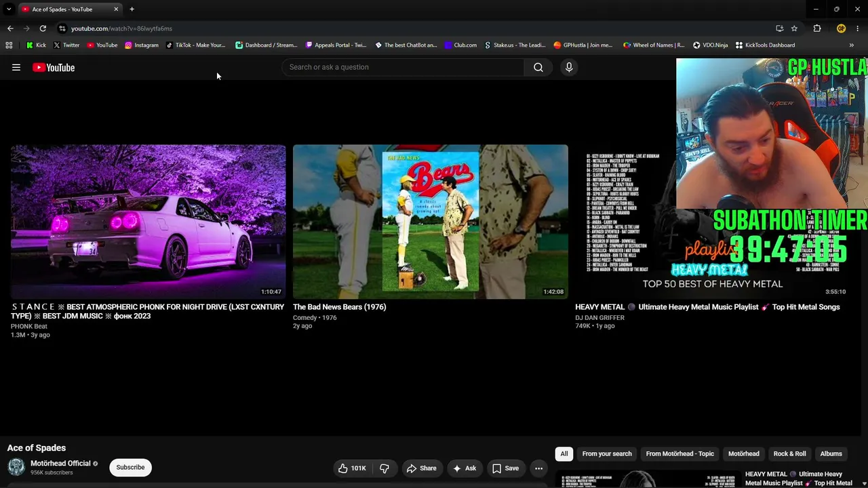This screenshot has height=488, width=868.
Task: Click the Ask button
Action: (x=465, y=468)
